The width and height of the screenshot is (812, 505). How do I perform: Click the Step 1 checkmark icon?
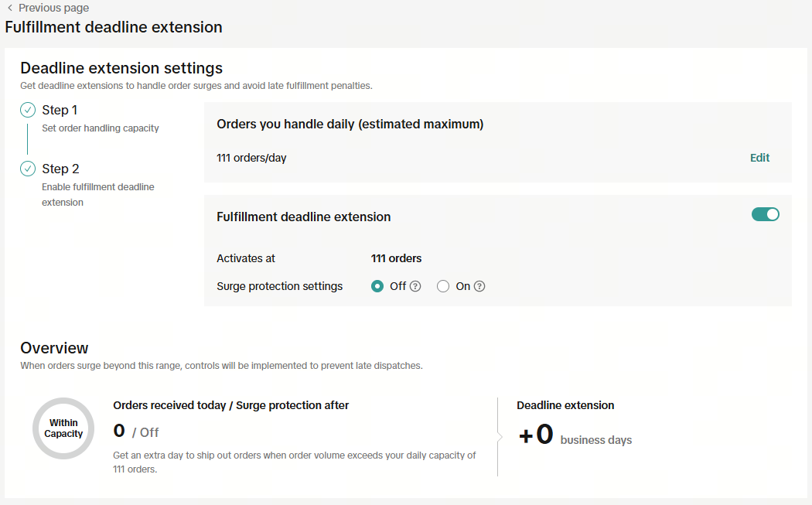(x=28, y=110)
